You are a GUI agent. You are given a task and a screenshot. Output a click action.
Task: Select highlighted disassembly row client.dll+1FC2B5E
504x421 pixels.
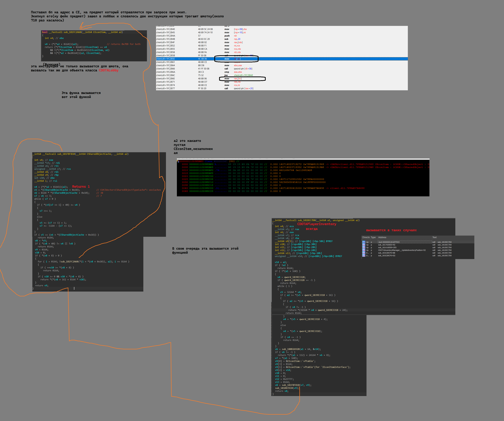coord(166,59)
